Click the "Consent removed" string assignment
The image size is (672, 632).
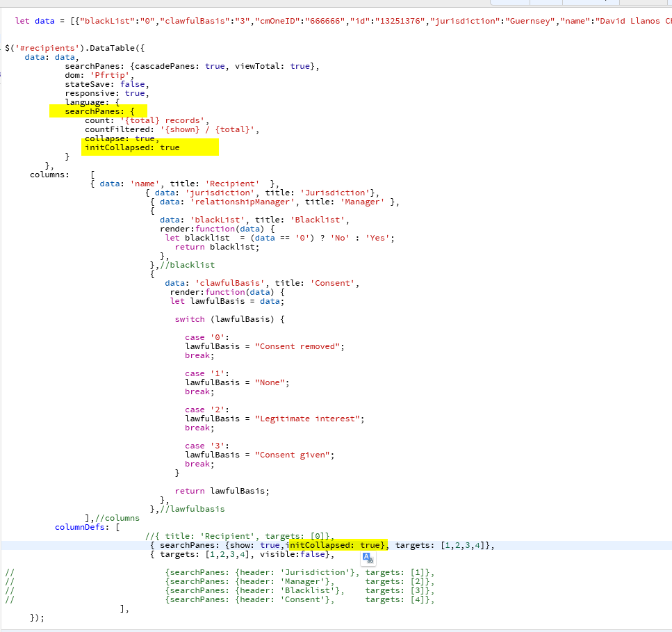(x=265, y=346)
